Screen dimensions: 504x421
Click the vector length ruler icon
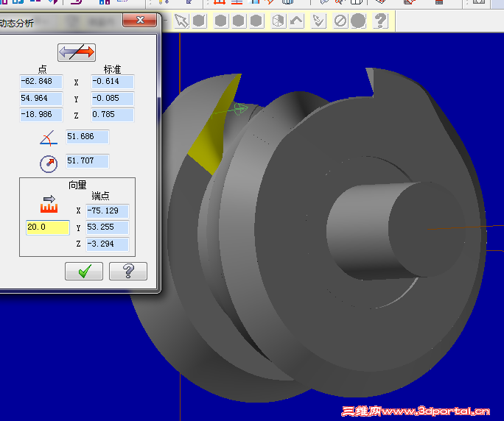[49, 205]
